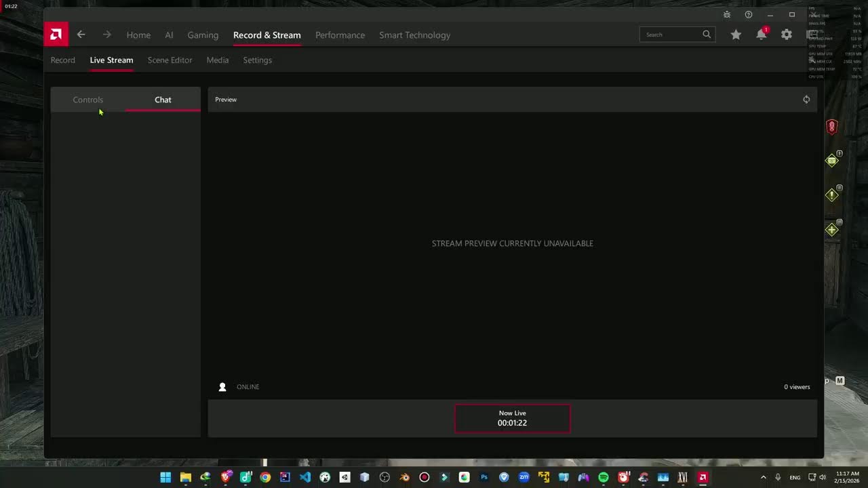Open Unity from taskbar

(x=344, y=477)
